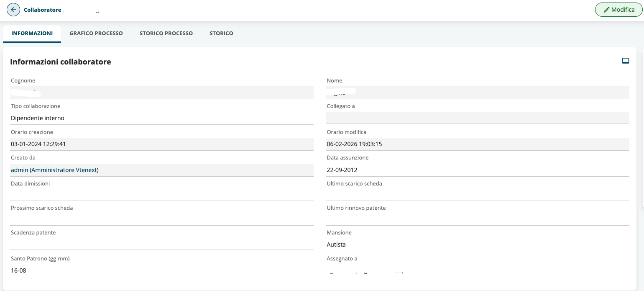Click the Nome field
The image size is (644, 291).
point(478,93)
